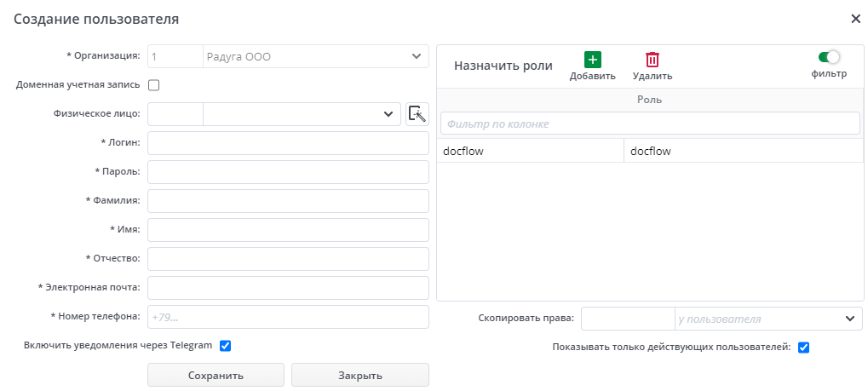This screenshot has height=391, width=868.
Task: Toggle the фильтр switch off
Action: (829, 57)
